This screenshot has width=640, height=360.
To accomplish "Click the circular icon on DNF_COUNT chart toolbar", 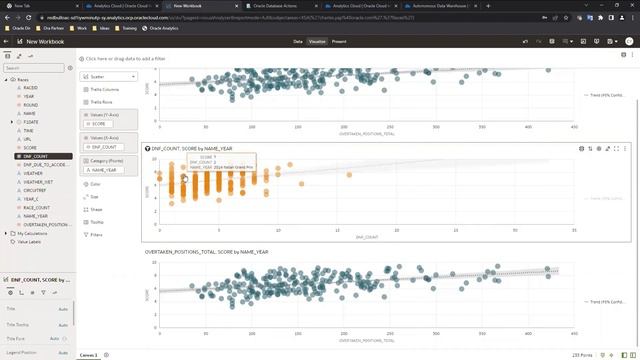I will [x=599, y=149].
